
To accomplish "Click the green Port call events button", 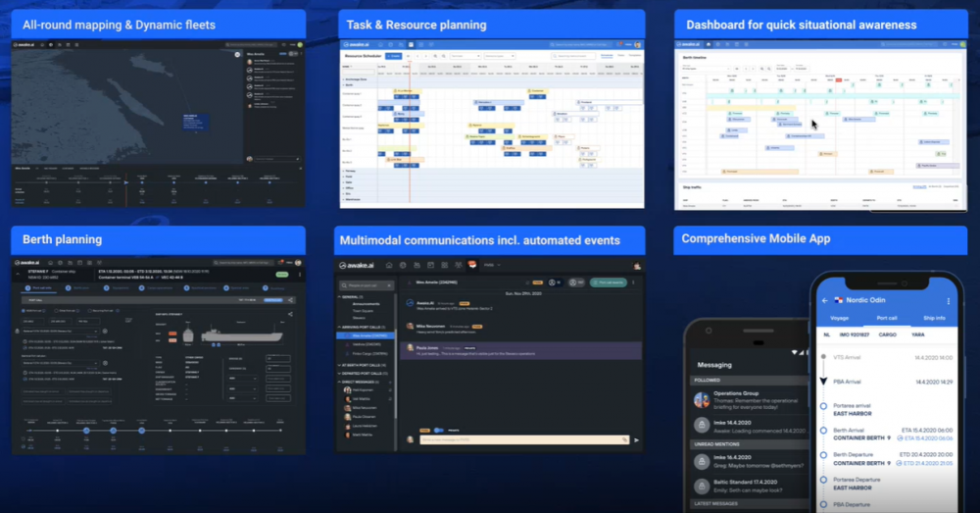I will pyautogui.click(x=608, y=282).
